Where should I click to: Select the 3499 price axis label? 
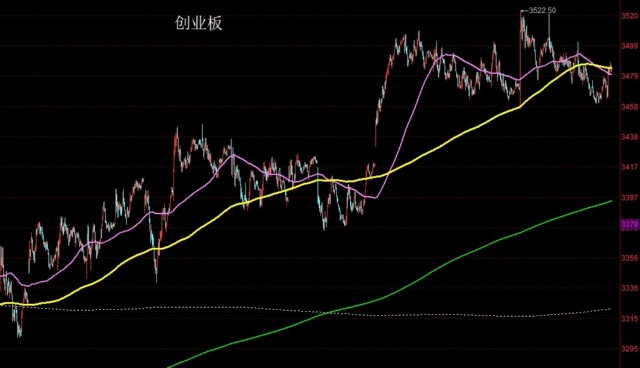point(629,46)
